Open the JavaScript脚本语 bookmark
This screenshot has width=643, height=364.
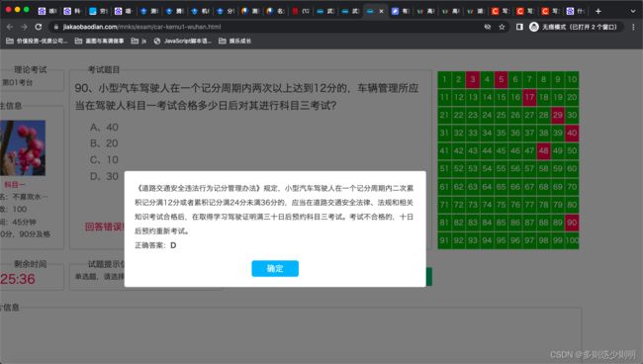182,41
